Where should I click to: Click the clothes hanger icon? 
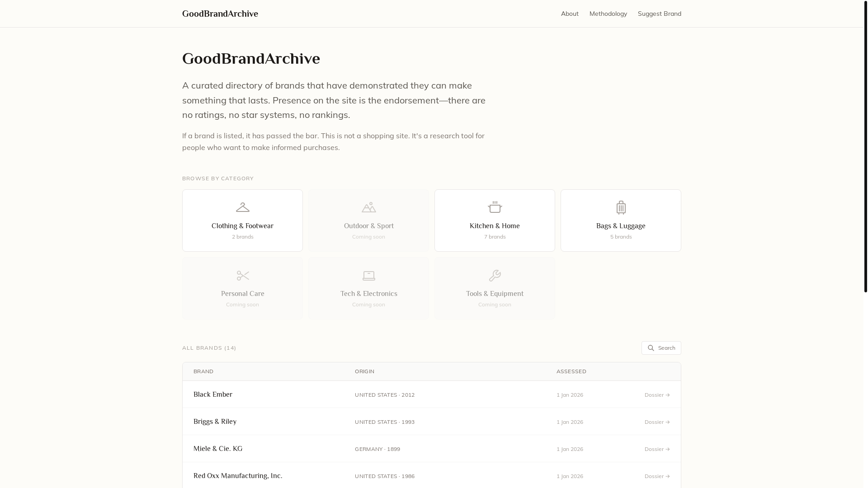pyautogui.click(x=243, y=207)
